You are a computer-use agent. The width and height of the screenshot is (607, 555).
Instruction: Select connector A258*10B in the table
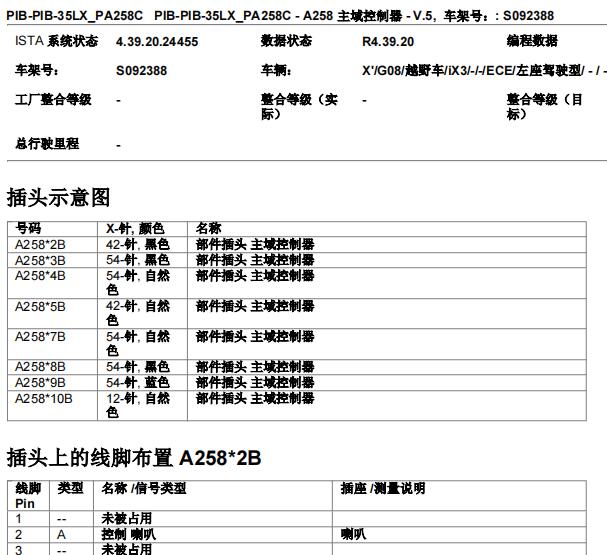(x=44, y=399)
